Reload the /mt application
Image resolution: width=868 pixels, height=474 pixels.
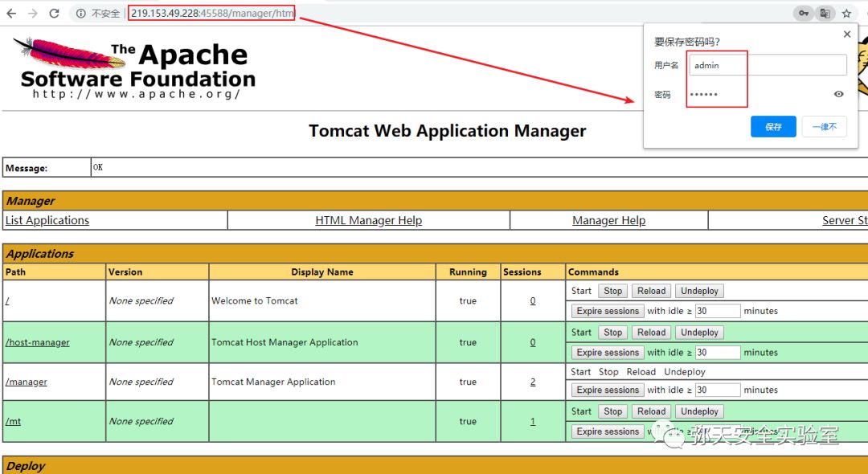[652, 411]
